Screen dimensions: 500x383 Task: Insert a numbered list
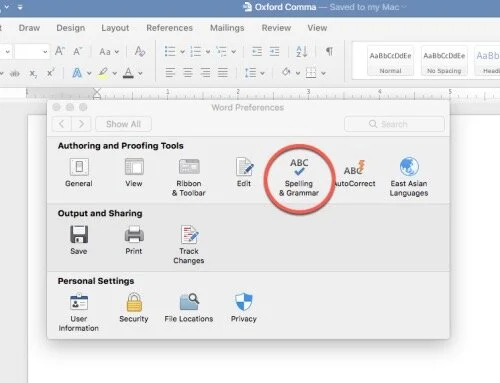[x=196, y=51]
